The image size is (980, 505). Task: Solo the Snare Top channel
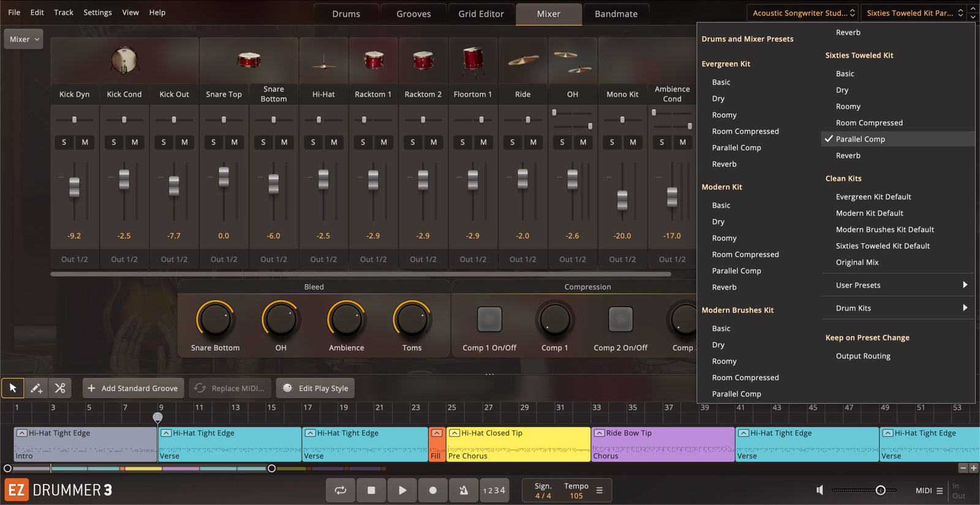click(x=214, y=142)
